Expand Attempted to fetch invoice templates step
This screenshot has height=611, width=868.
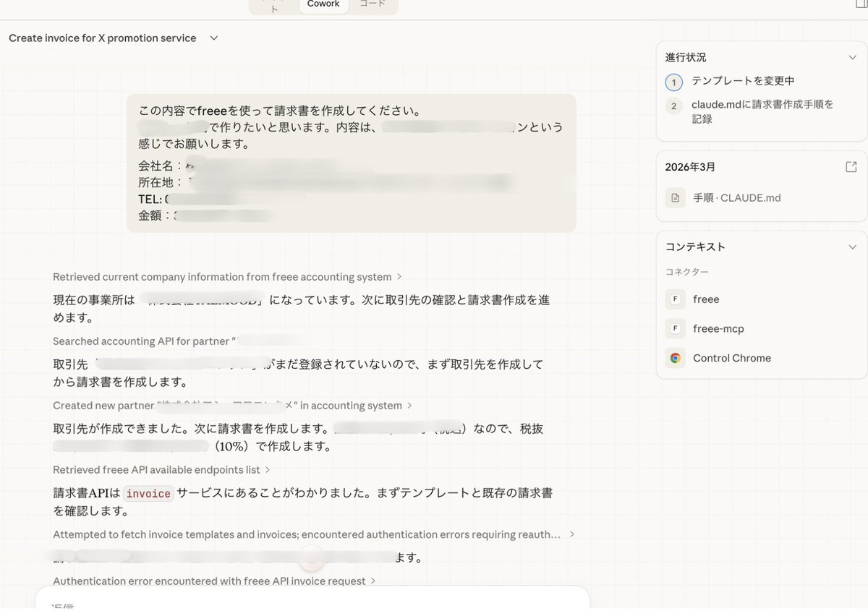point(314,534)
